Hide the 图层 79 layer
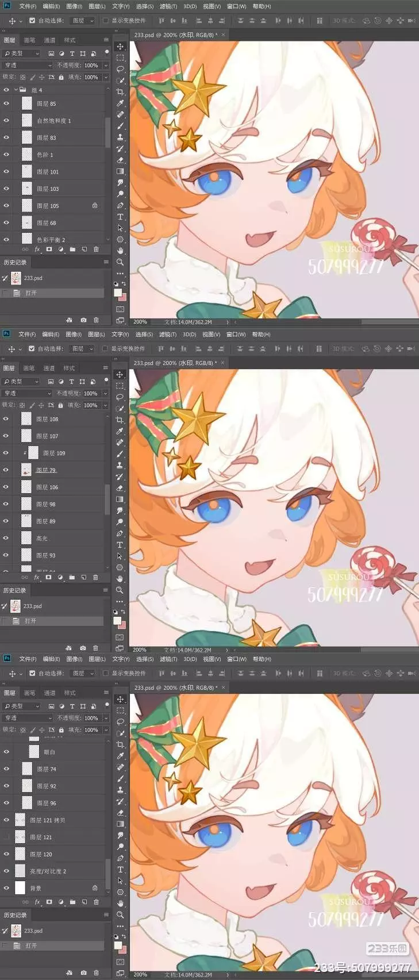 click(x=6, y=470)
